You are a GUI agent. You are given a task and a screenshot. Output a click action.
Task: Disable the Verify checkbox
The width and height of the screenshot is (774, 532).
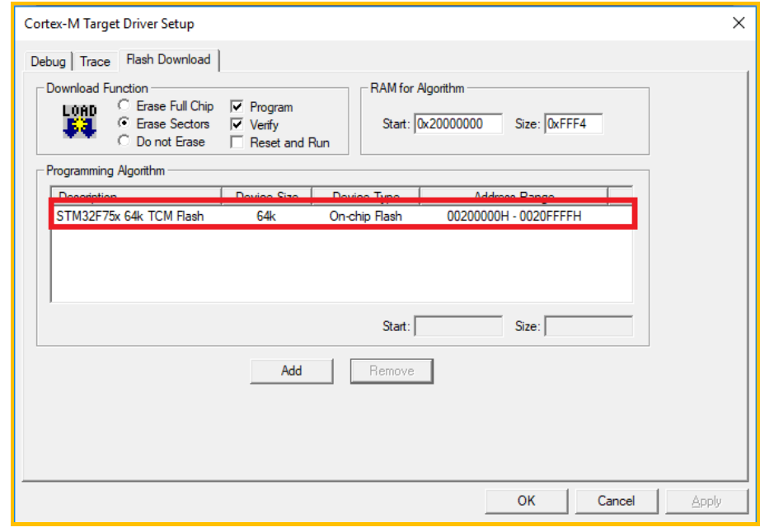coord(237,124)
